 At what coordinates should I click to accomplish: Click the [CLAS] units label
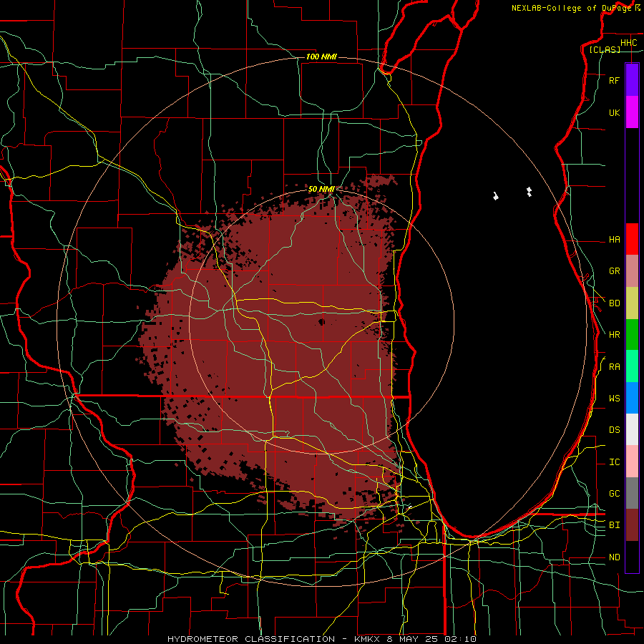[x=605, y=49]
